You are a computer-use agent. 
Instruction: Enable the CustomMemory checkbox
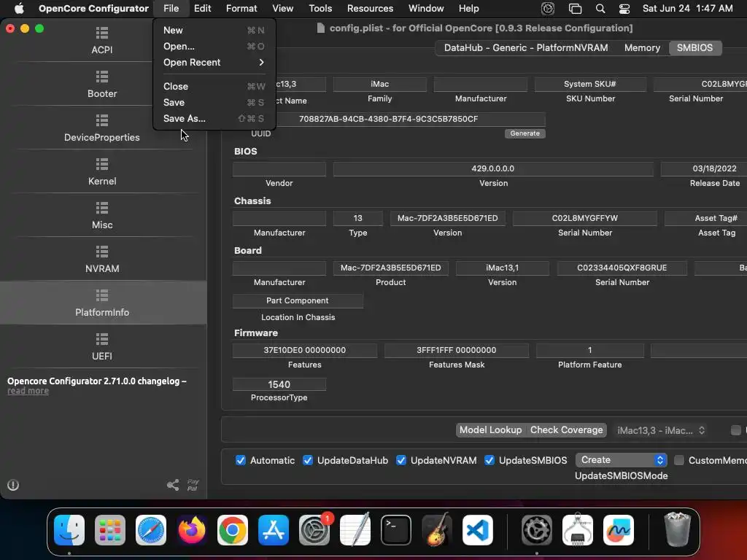(x=679, y=461)
